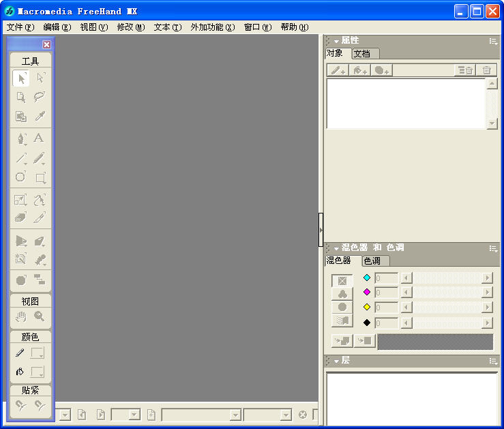Screen dimensions: 504x429
Task: Select system color picker mode button
Action: 342,321
